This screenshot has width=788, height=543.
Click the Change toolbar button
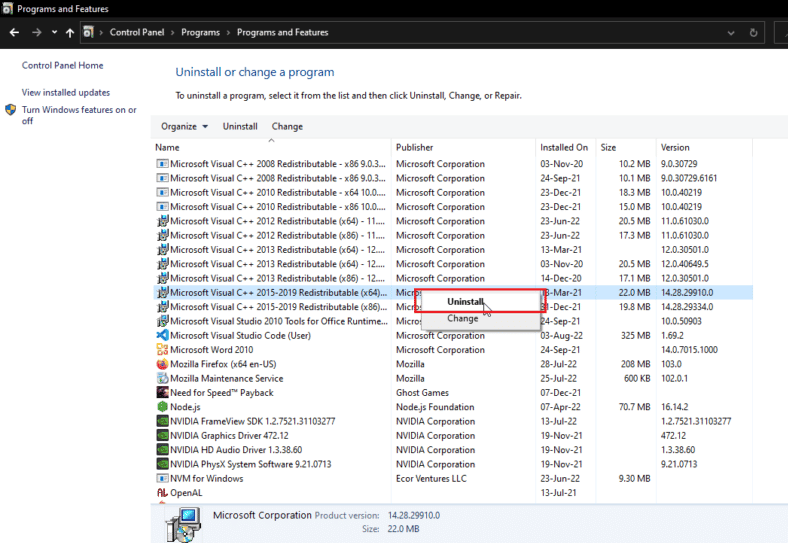pyautogui.click(x=287, y=127)
